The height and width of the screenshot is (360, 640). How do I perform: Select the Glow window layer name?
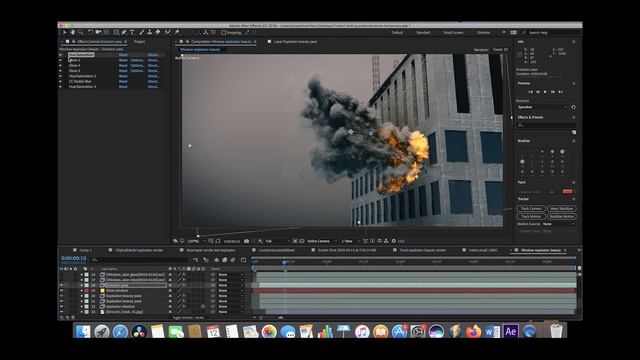[x=117, y=291]
